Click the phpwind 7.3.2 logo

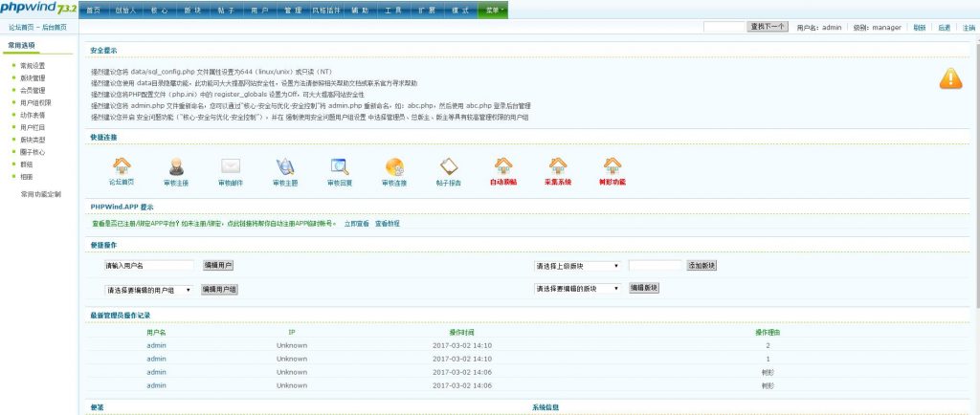tap(38, 9)
